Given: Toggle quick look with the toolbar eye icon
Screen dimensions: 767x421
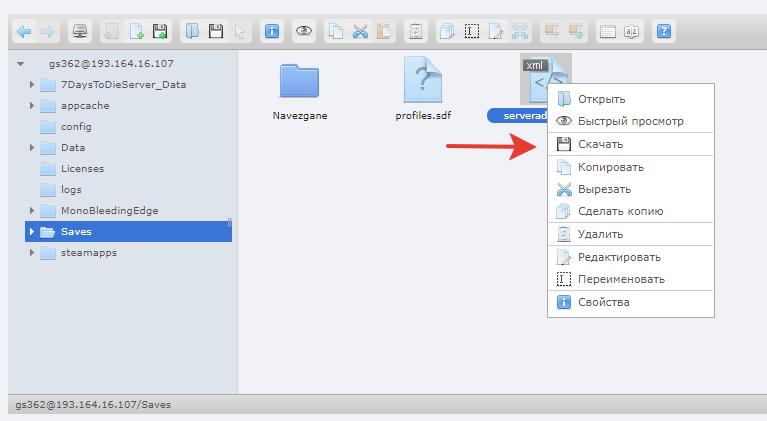Looking at the screenshot, I should coord(304,32).
